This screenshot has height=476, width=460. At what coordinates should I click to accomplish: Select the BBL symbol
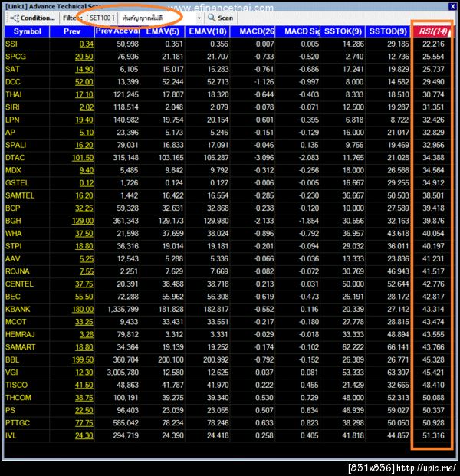pos(12,359)
